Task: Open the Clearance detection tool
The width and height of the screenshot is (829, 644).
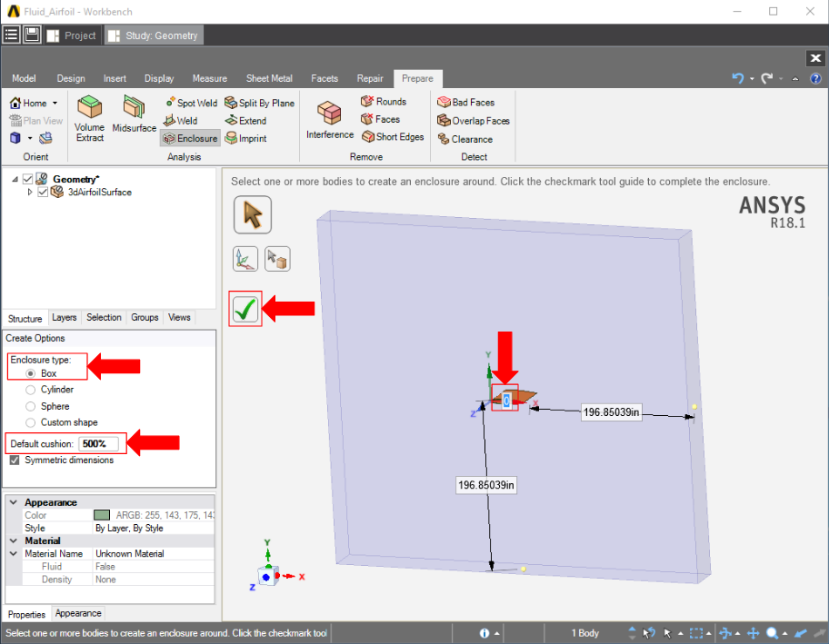Action: (x=465, y=139)
